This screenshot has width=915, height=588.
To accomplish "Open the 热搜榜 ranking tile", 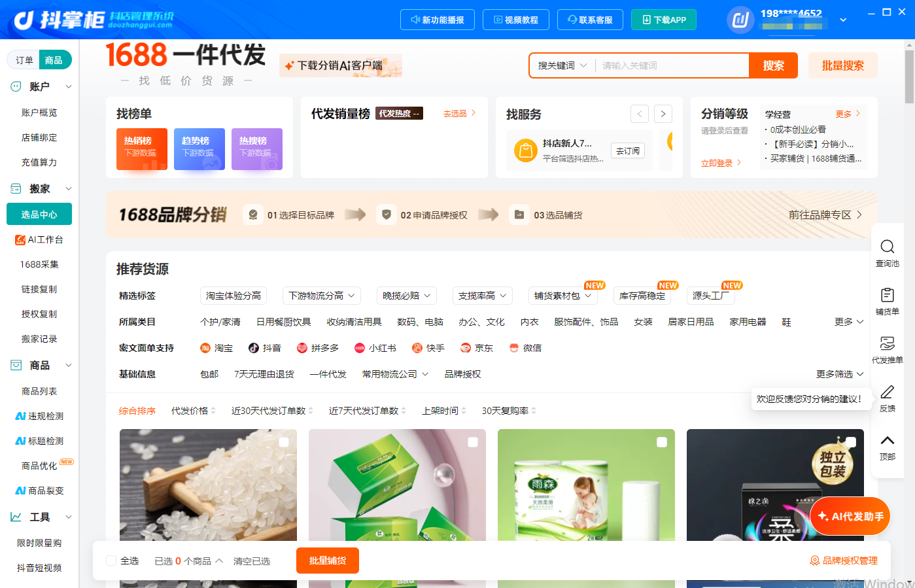I will pos(257,149).
